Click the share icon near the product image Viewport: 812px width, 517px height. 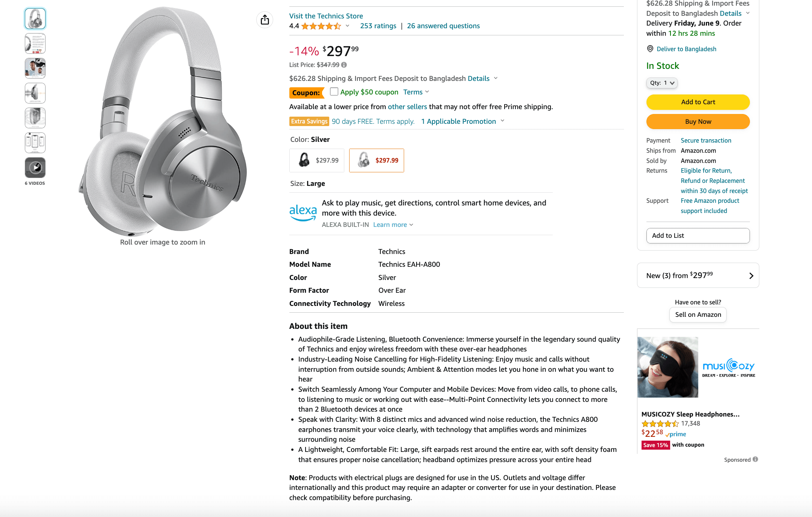265,20
